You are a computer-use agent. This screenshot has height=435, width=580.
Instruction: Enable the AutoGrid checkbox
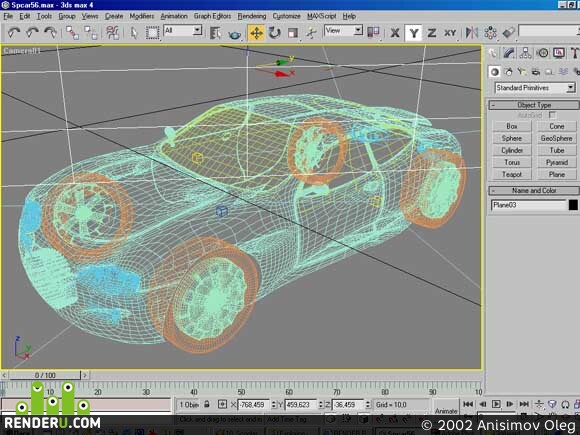coord(552,115)
